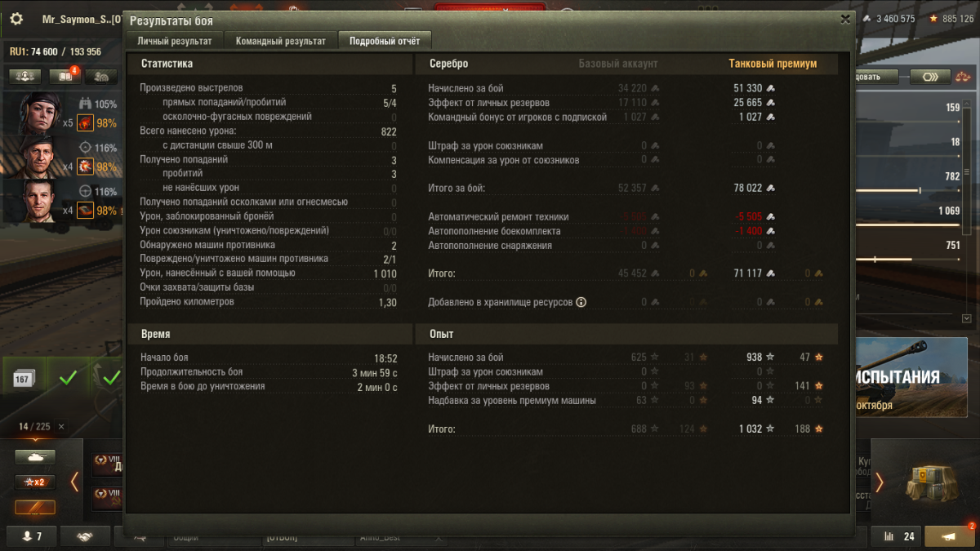The width and height of the screenshot is (980, 551).
Task: Open the settings gear menu
Action: (x=16, y=19)
